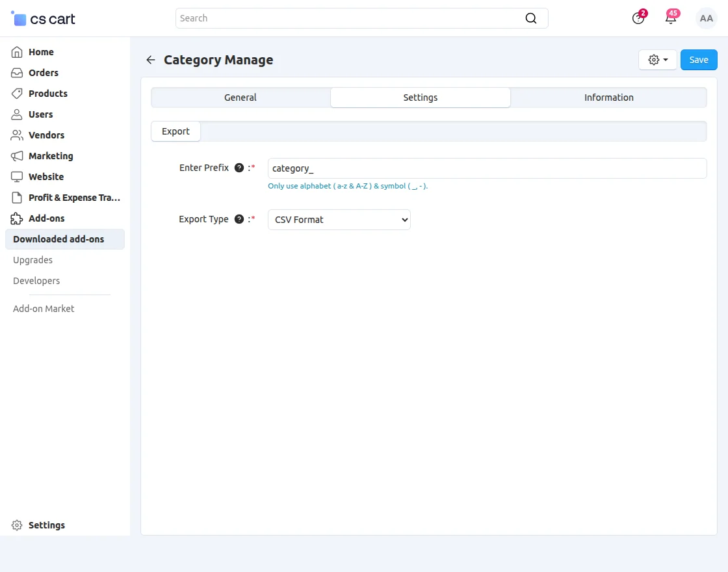Click the back arrow near Category Manage
728x572 pixels.
[x=150, y=59]
